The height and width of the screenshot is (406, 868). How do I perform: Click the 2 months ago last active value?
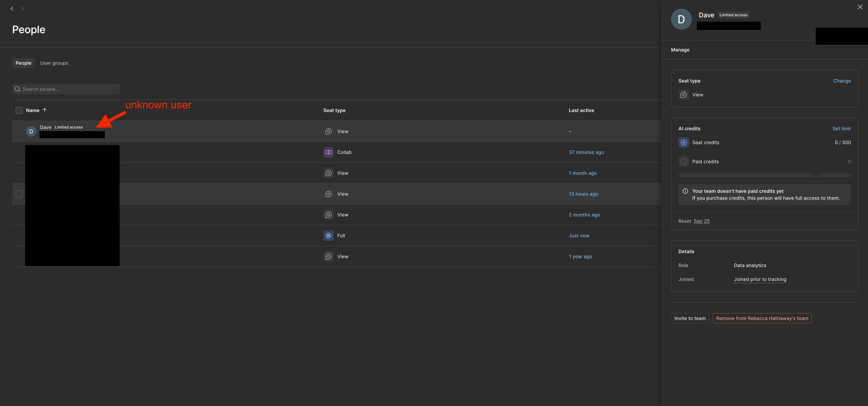pyautogui.click(x=584, y=215)
